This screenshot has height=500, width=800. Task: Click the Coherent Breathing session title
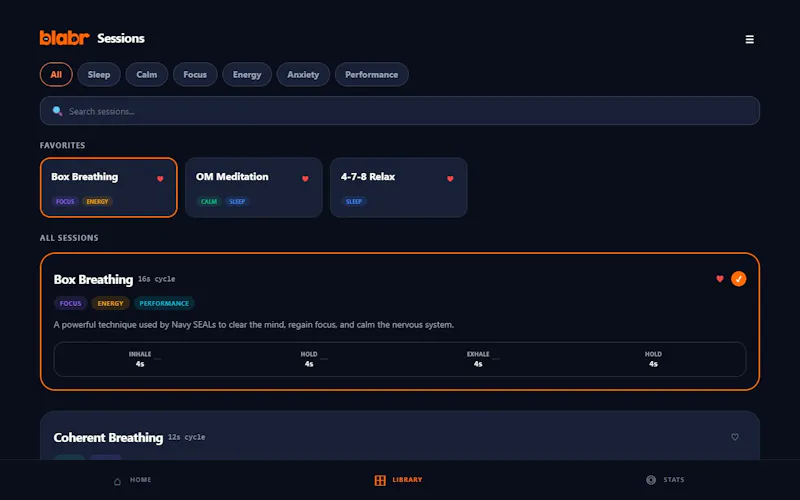[x=108, y=437]
